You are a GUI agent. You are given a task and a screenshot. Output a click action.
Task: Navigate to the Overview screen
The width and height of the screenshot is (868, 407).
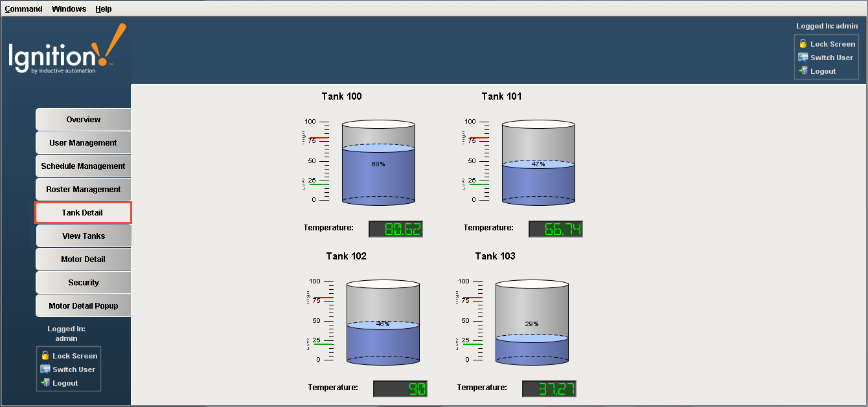[83, 119]
